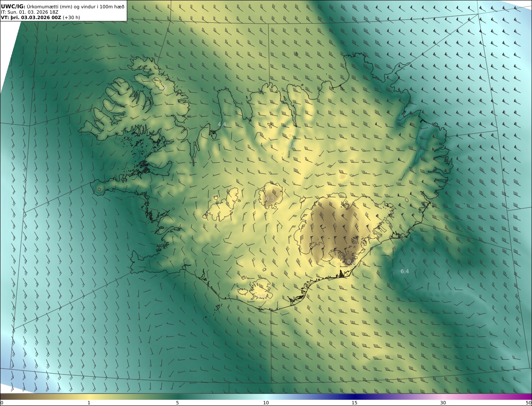This screenshot has height=406, width=532.
Task: Click the 6.4 value label offshore
Action: [405, 271]
